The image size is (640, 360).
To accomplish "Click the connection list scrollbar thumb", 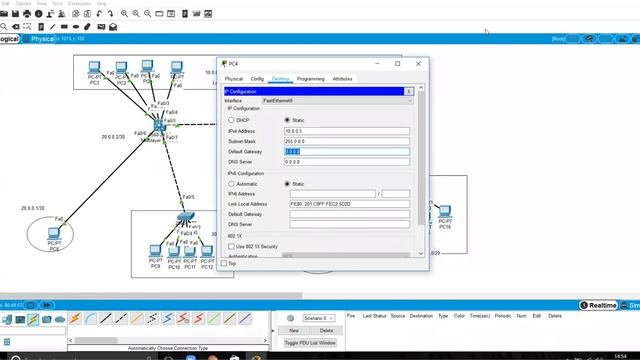I will pos(96,340).
